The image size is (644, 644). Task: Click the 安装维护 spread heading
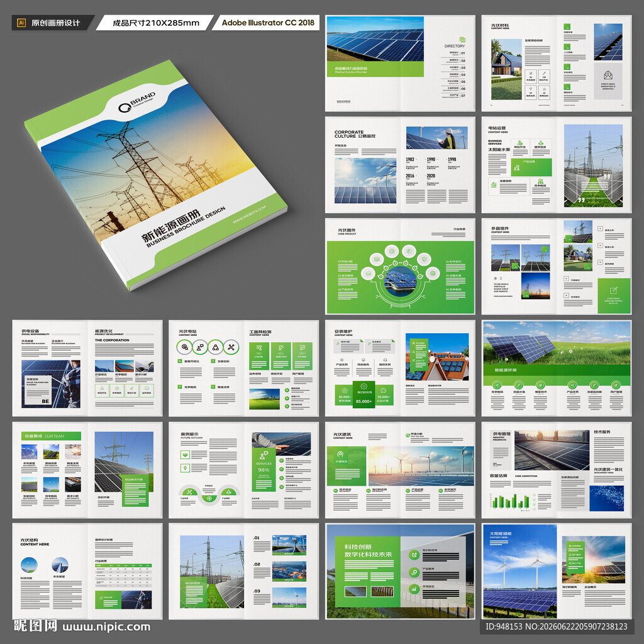[343, 331]
